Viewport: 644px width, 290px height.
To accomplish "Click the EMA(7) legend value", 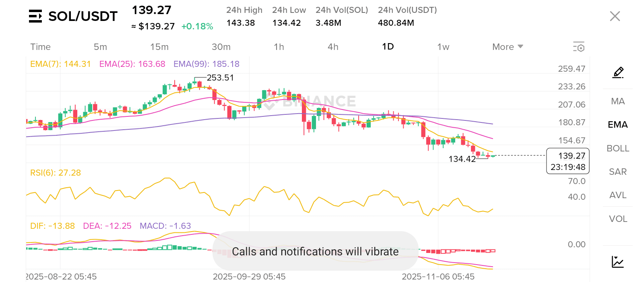I will 60,64.
